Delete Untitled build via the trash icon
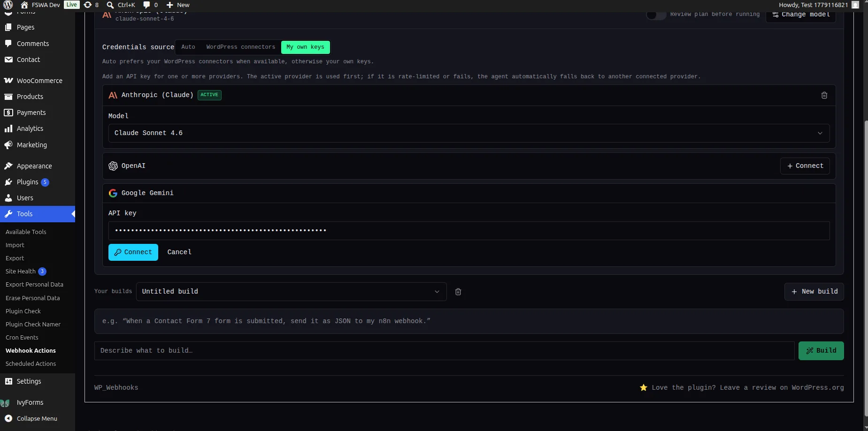868x431 pixels. (x=458, y=292)
